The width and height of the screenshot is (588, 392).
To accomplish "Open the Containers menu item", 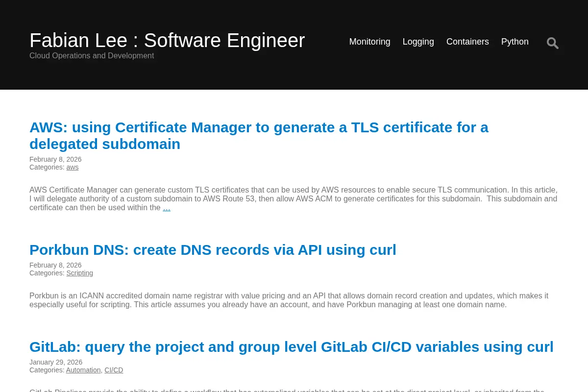I will point(467,42).
